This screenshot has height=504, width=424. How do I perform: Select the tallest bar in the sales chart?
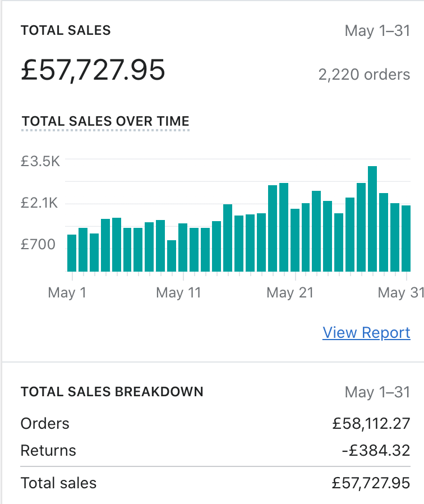[x=372, y=219]
